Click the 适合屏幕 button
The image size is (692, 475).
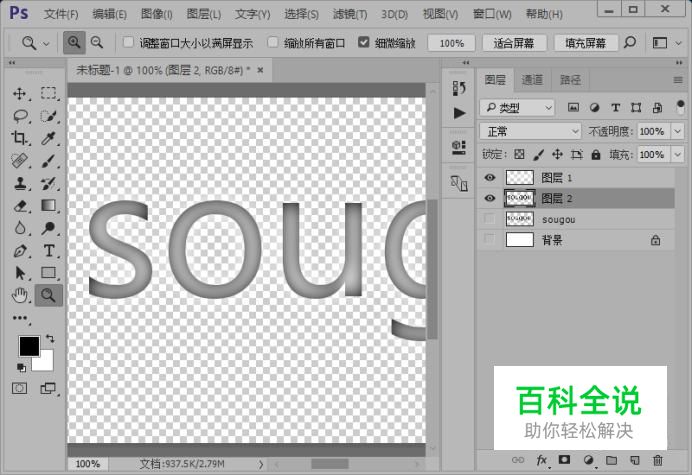514,43
